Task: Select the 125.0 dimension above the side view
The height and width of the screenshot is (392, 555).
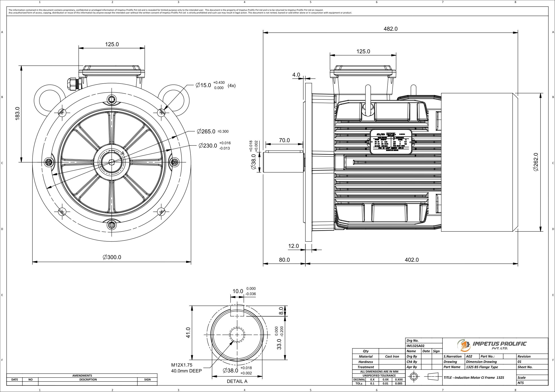Action: coord(363,51)
